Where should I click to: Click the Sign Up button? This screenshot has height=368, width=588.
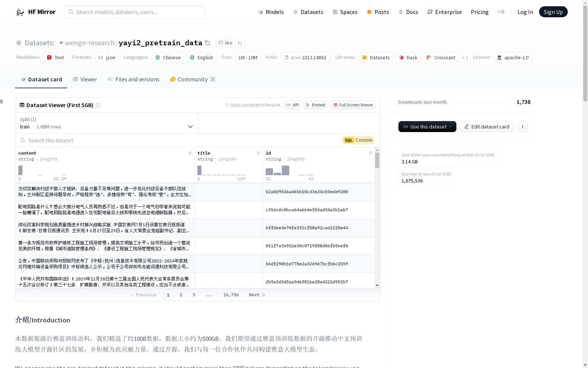[x=553, y=12]
